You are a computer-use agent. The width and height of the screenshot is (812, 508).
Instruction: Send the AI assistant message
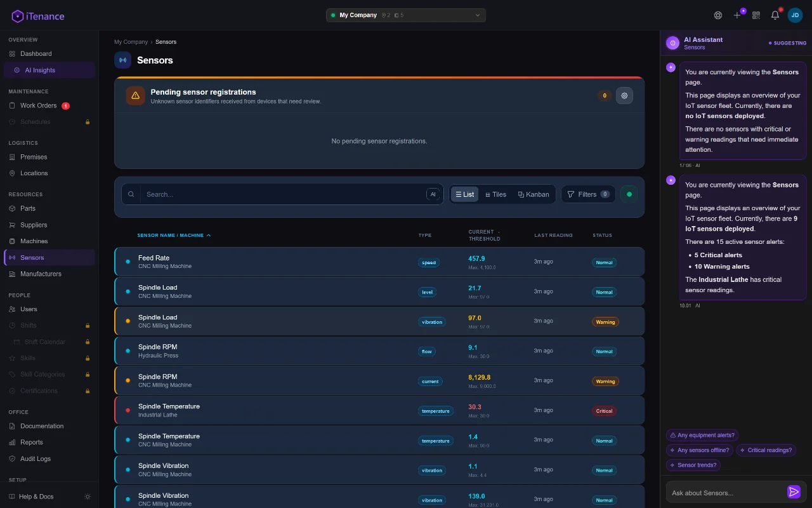[794, 492]
